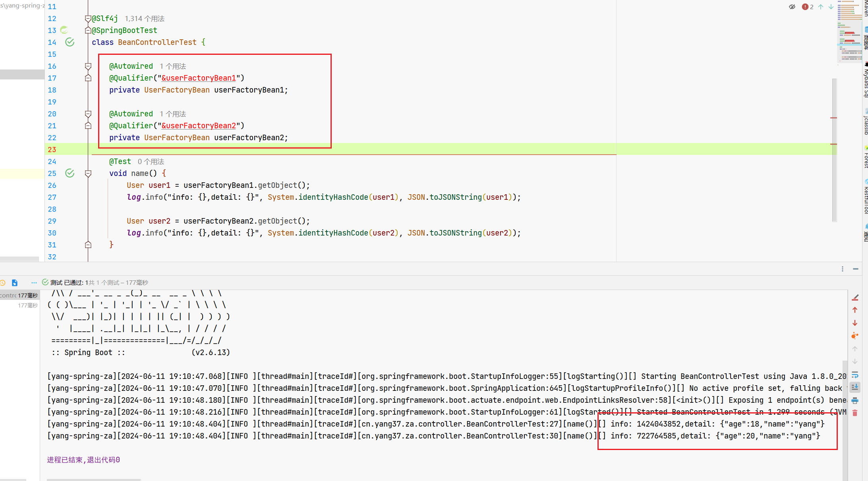The height and width of the screenshot is (481, 868).
Task: Collapse the fold marker at line 12
Action: [88, 18]
